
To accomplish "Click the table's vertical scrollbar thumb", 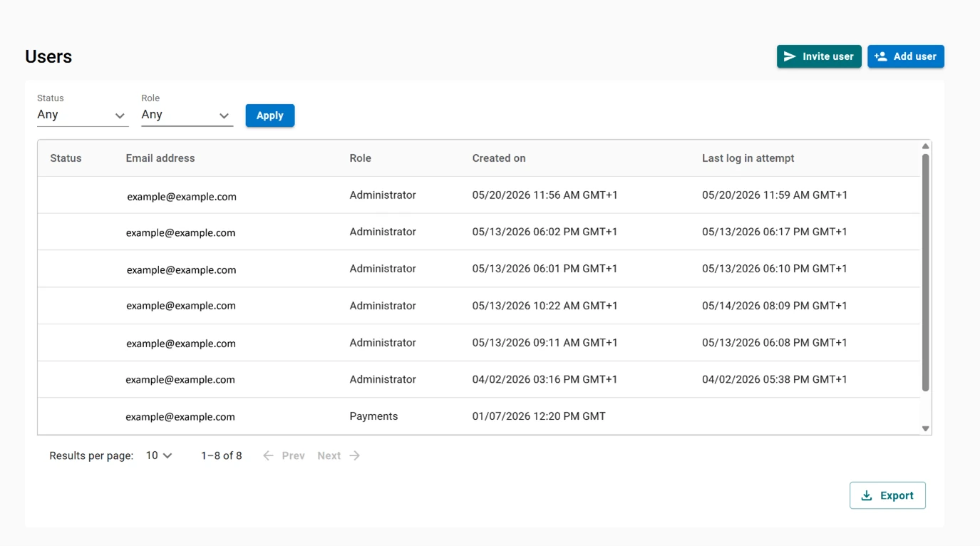I will [925, 272].
